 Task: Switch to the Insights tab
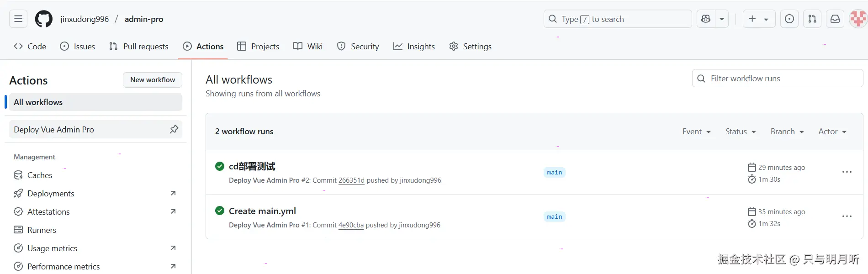pyautogui.click(x=414, y=46)
